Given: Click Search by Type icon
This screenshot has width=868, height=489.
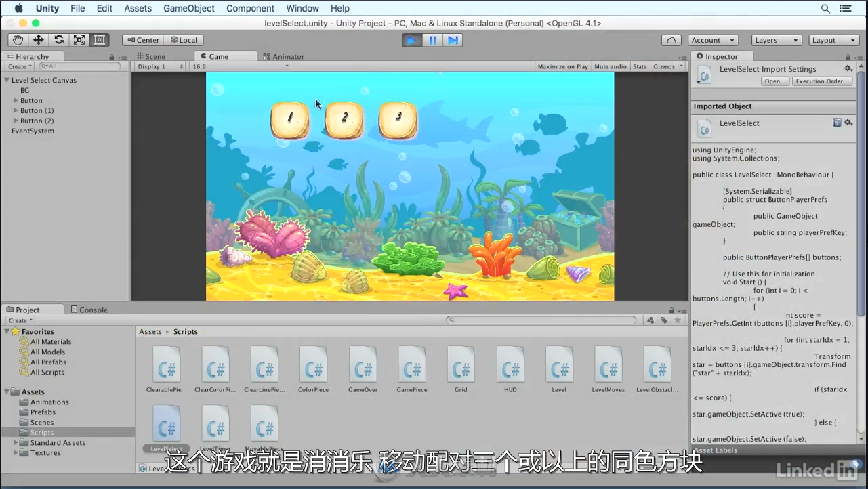Looking at the screenshot, I should point(650,320).
